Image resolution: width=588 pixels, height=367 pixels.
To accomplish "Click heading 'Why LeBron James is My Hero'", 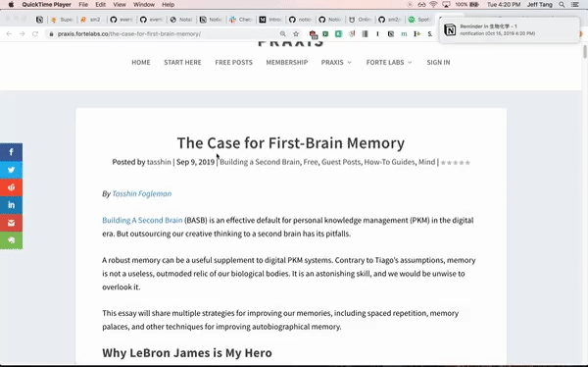I will 187,352.
